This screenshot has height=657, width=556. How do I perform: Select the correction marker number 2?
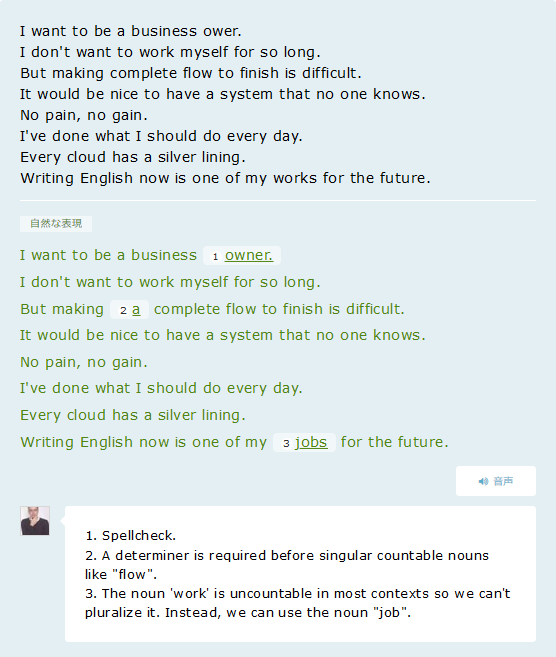pyautogui.click(x=123, y=310)
